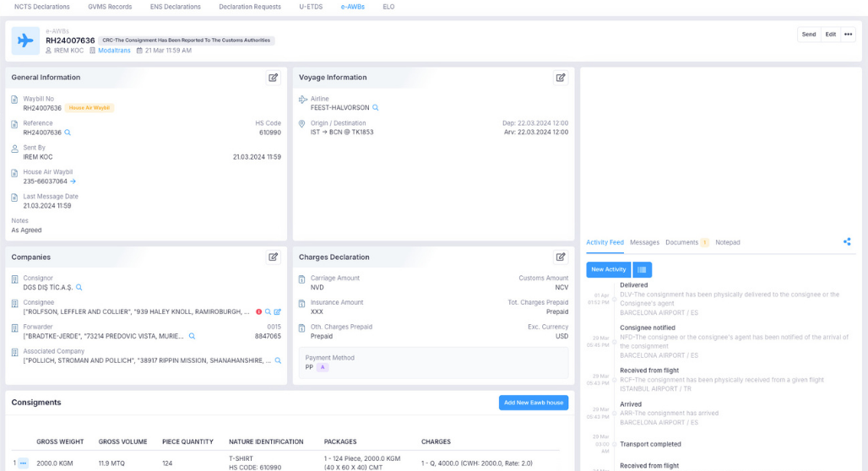Image resolution: width=868 pixels, height=471 pixels.
Task: Search the Reference RH24007636 magnifier
Action: point(68,133)
